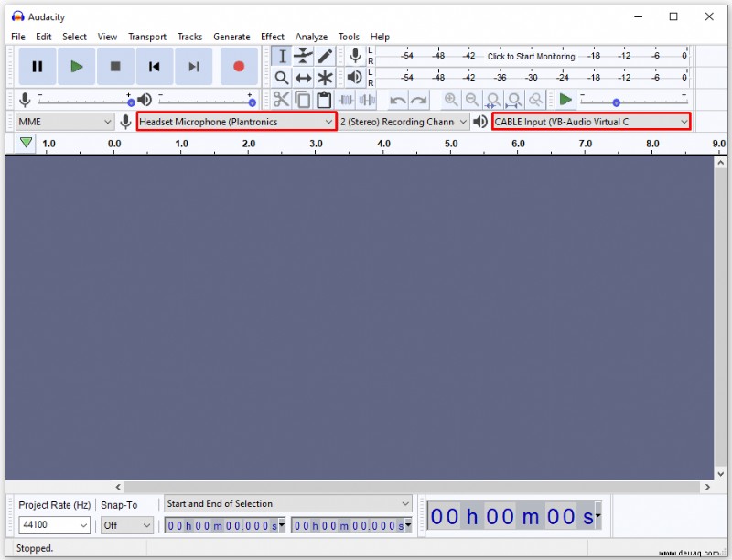Open the Edit menu
Viewport: 732px width, 560px height.
click(43, 37)
